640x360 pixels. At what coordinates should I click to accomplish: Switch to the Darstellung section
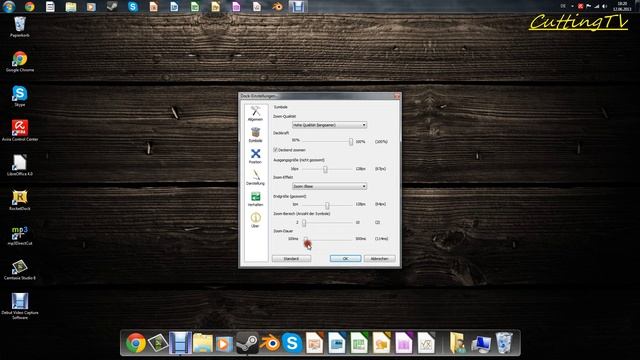[x=256, y=178]
